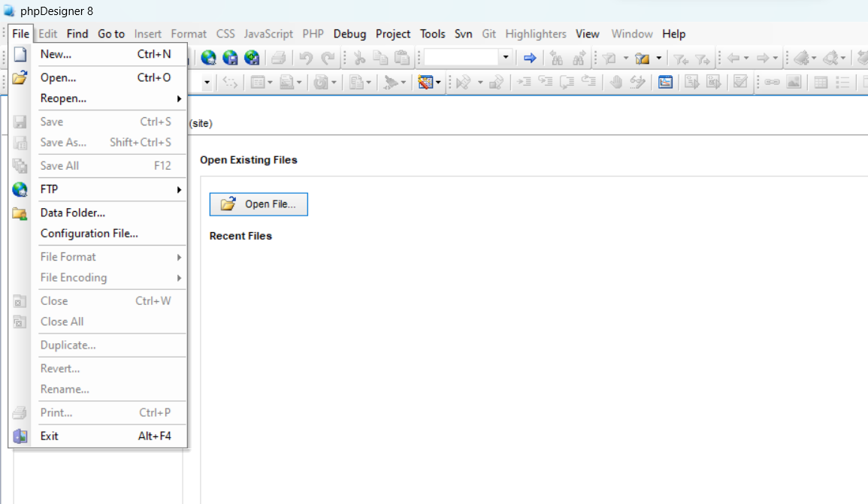Screen dimensions: 868x504
Task: Click the increase indent icon
Action: click(x=524, y=82)
